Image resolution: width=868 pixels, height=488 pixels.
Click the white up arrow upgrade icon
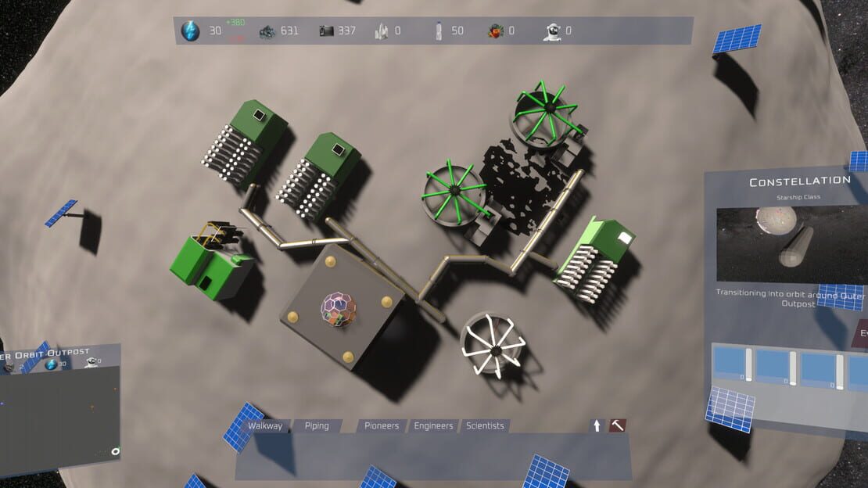coord(597,425)
